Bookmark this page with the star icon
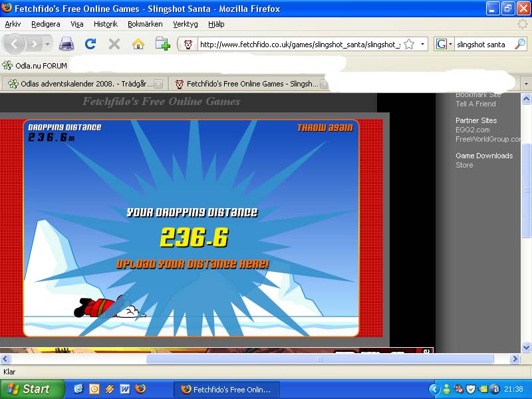Image resolution: width=532 pixels, height=399 pixels. [x=409, y=45]
